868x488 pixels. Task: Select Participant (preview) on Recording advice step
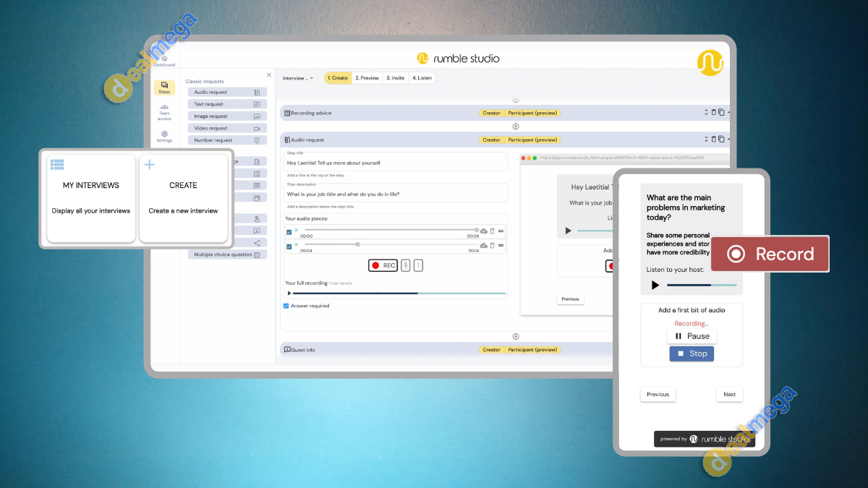coord(533,113)
